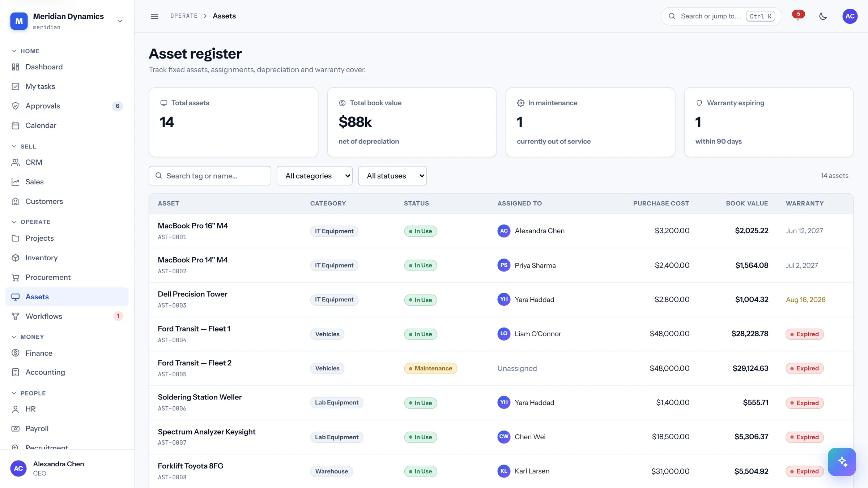Image resolution: width=868 pixels, height=488 pixels.
Task: Focus the Search tag or name field
Action: click(x=210, y=176)
